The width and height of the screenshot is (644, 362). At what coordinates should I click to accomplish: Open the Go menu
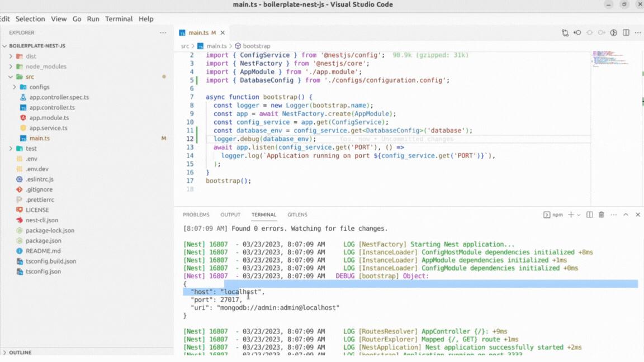[x=77, y=19]
